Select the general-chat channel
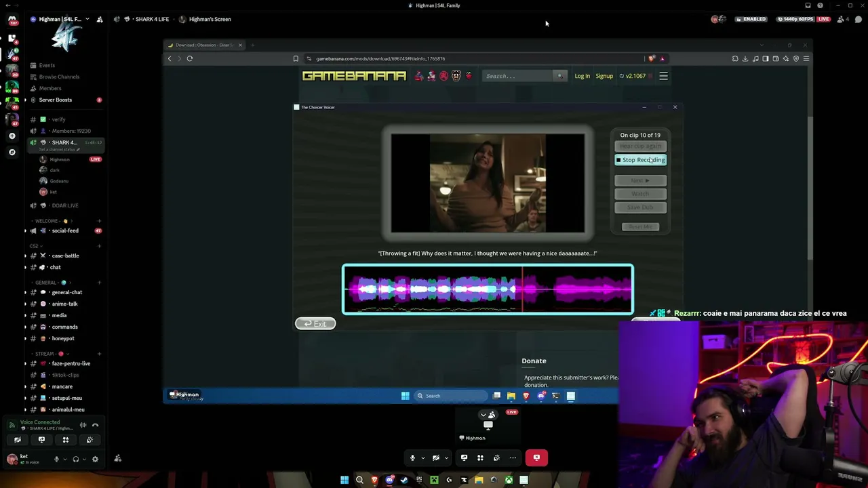Viewport: 868px width, 488px height. coord(65,292)
